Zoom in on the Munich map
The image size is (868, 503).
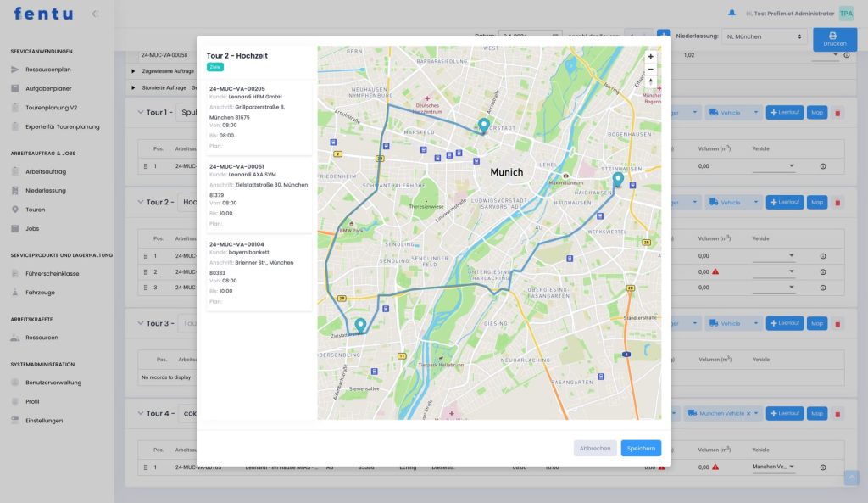650,56
